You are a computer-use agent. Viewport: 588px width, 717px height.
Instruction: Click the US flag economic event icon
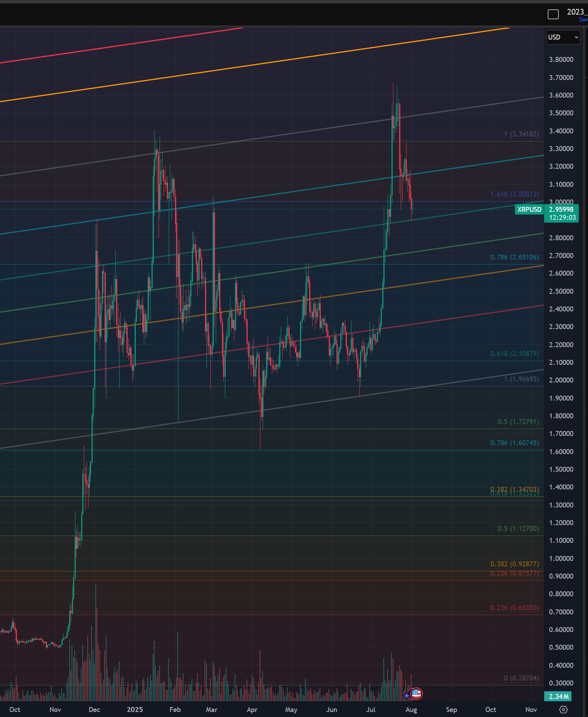(416, 694)
